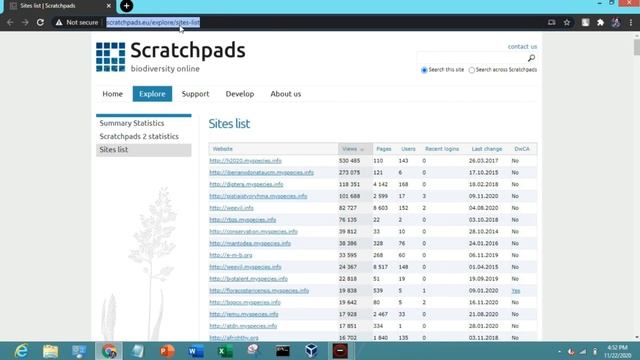
Task: Open Excel from the taskbar
Action: click(225, 351)
